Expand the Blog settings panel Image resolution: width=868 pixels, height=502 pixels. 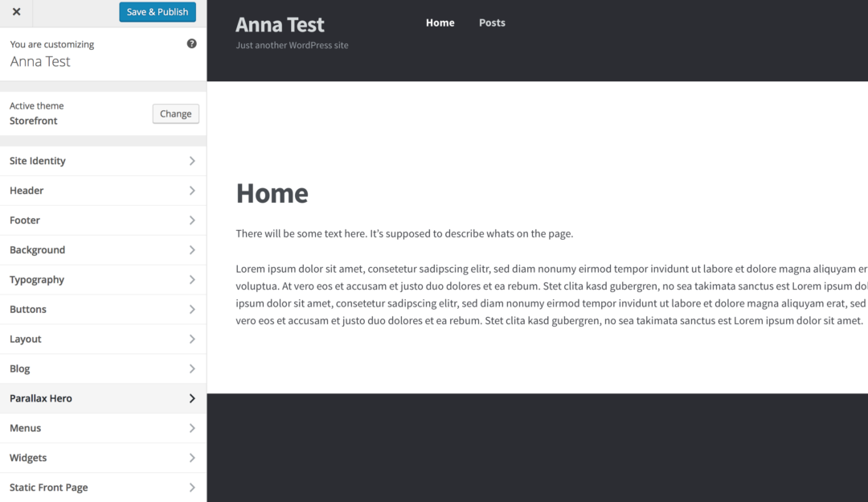103,368
